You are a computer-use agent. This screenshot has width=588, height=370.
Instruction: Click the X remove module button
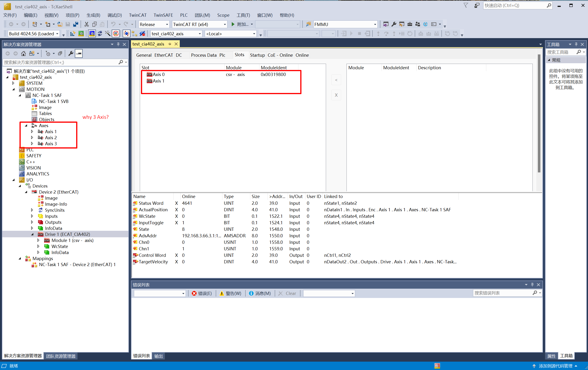(x=336, y=95)
